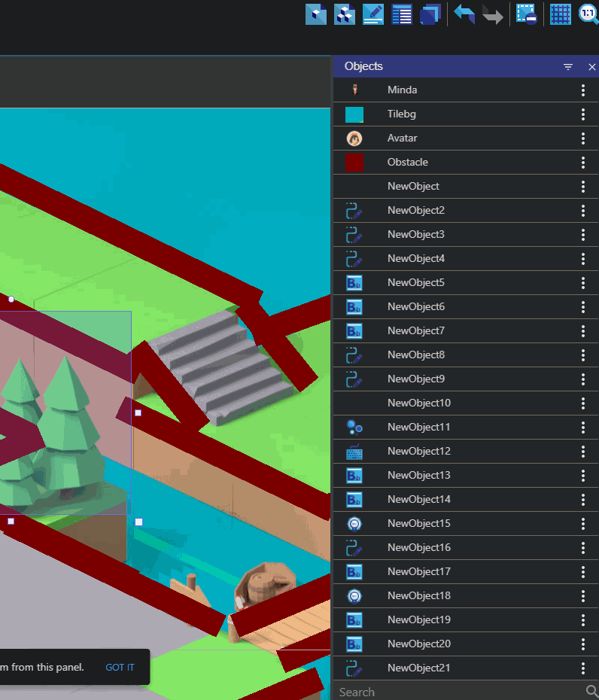Screen dimensions: 599x700
Task: Select NewObject2 in the list
Action: (466, 210)
